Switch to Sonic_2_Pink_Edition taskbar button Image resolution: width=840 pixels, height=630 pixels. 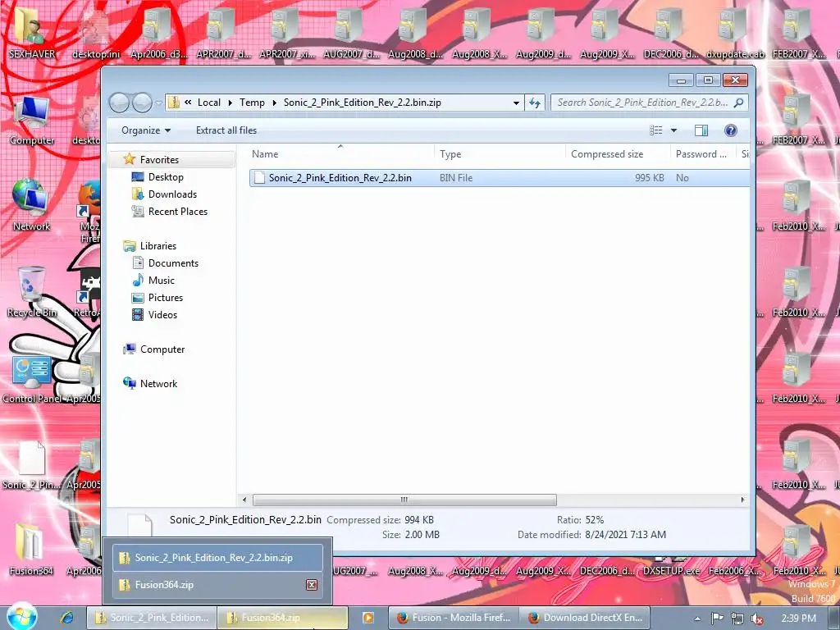coord(152,618)
